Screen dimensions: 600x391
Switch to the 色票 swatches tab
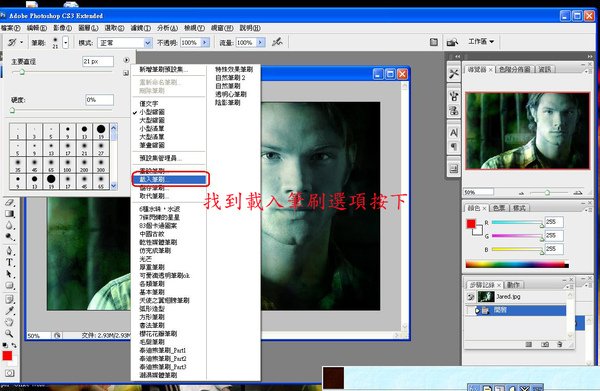499,208
